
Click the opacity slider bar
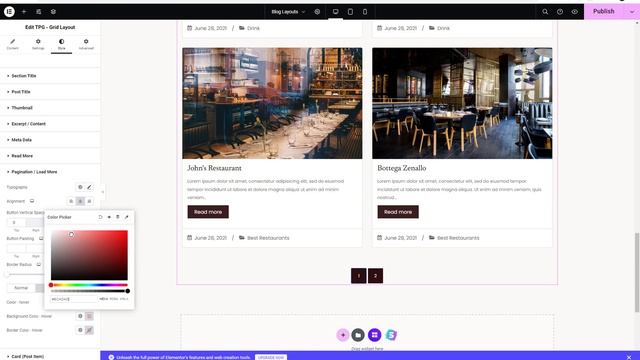coord(89,291)
